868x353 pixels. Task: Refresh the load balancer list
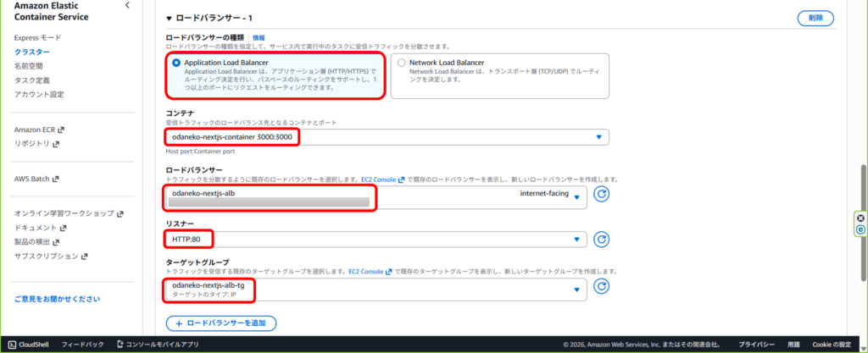[601, 195]
